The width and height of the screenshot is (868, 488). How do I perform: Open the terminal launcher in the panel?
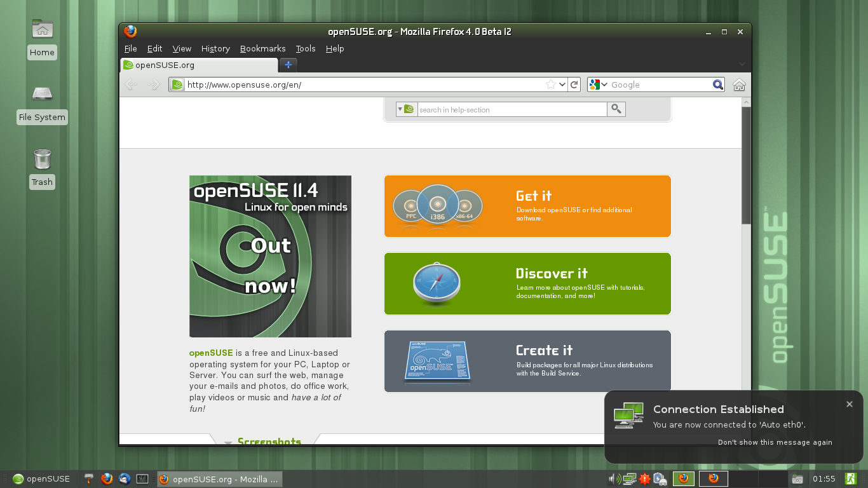coord(142,479)
